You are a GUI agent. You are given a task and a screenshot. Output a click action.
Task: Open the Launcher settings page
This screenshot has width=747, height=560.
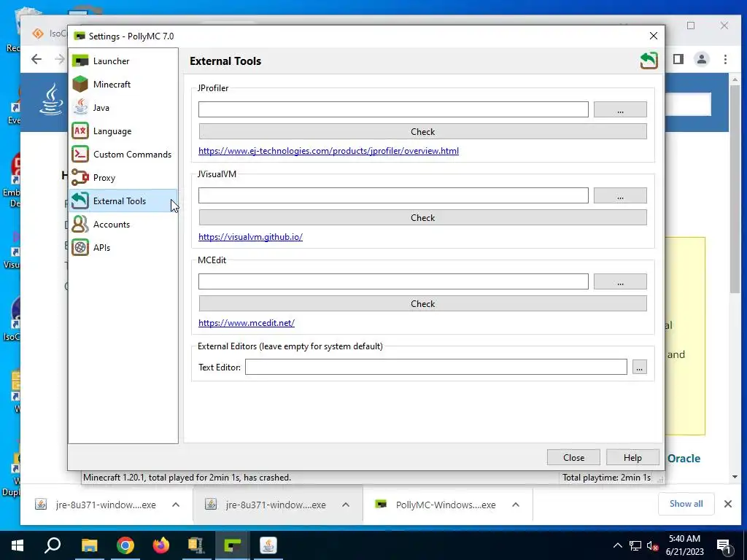123,61
